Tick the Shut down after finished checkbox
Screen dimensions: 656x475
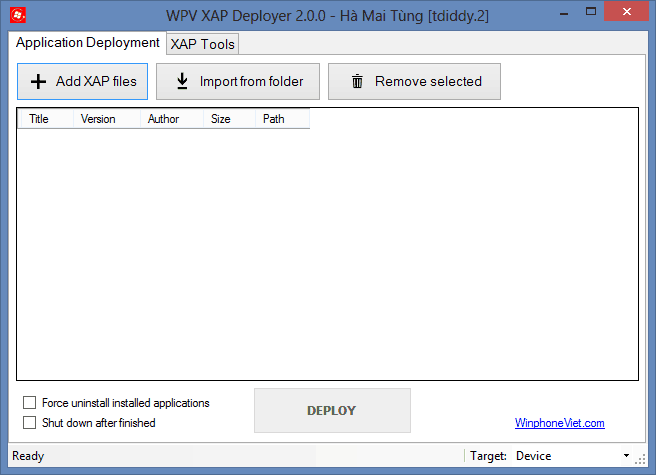(29, 423)
